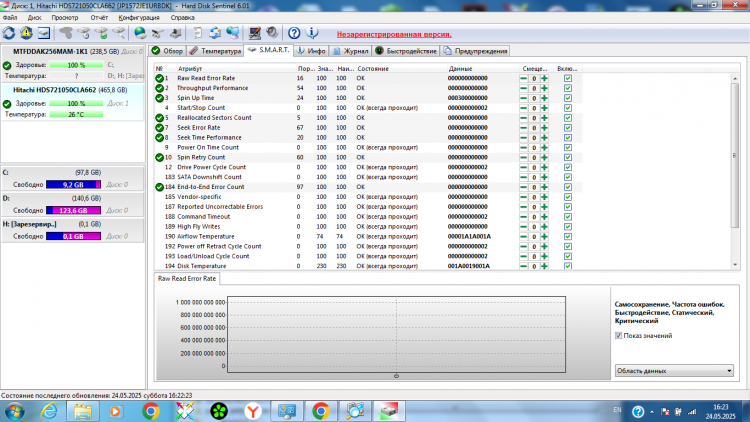Toggle enable checkbox for End-to-End Error Count

click(x=568, y=187)
